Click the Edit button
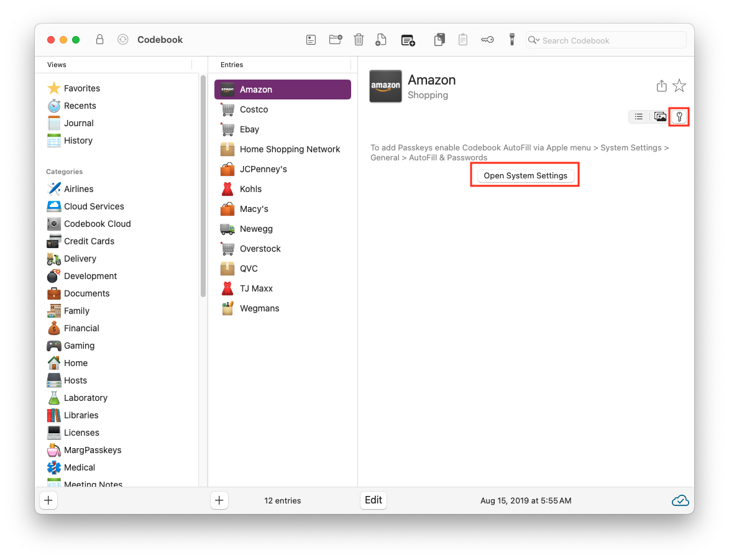Image resolution: width=729 pixels, height=560 pixels. (x=374, y=500)
